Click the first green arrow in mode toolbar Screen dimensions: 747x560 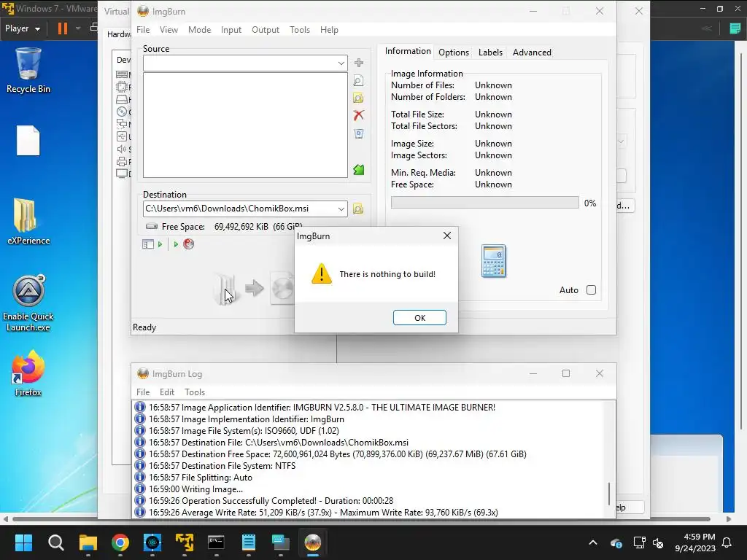click(x=160, y=244)
